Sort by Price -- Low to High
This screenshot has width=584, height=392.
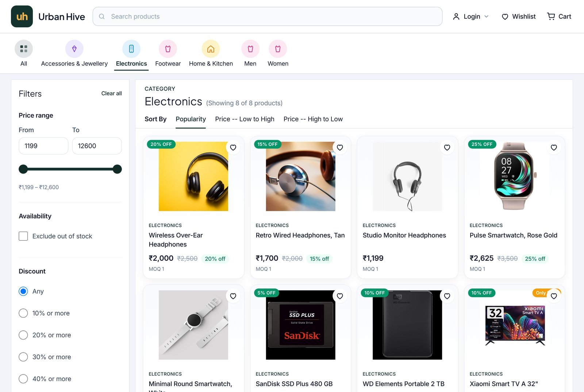245,119
